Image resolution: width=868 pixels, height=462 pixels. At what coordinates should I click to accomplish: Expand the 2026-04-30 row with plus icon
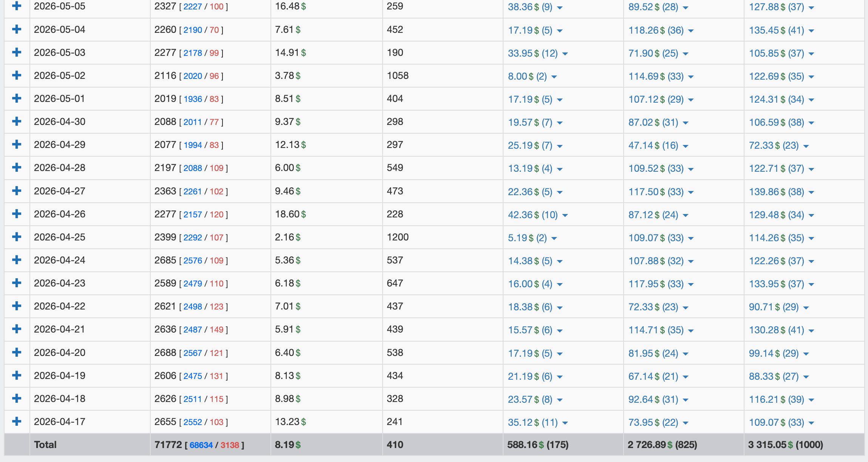click(x=17, y=121)
